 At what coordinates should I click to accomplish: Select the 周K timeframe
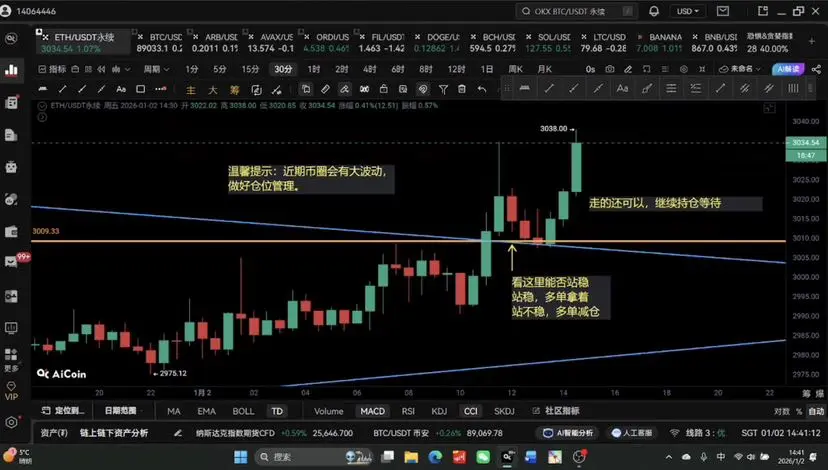click(515, 69)
